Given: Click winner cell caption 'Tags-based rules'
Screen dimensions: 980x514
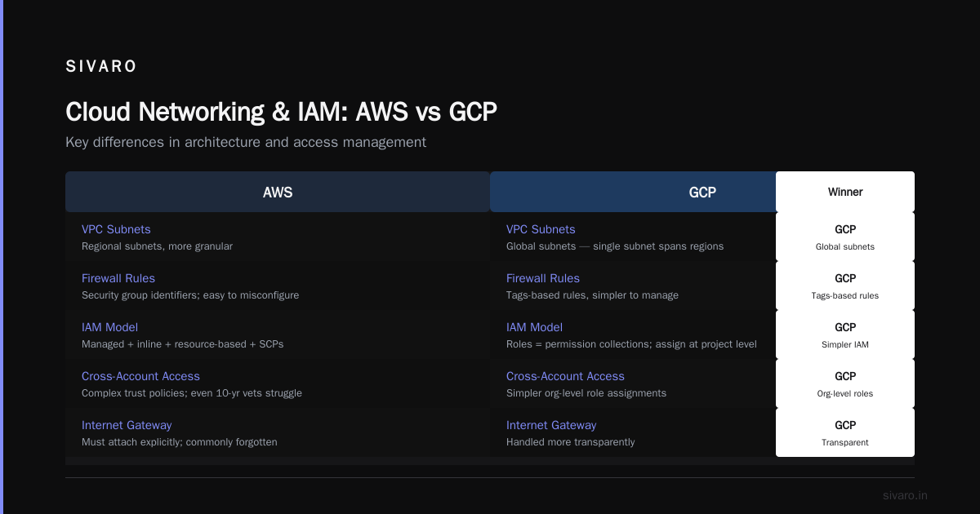Looking at the screenshot, I should (845, 296).
